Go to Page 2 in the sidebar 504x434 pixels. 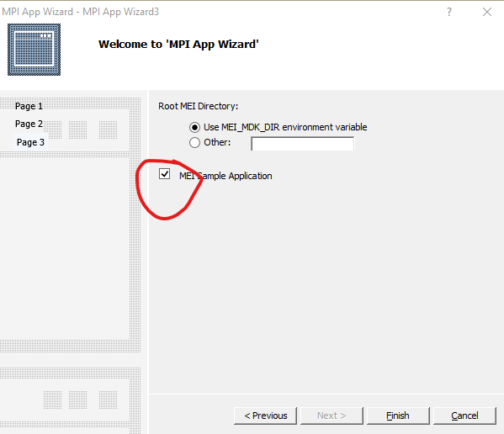29,124
